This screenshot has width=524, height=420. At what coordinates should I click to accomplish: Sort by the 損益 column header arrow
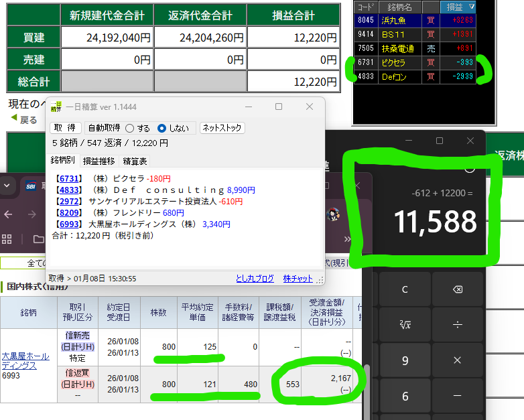pyautogui.click(x=472, y=7)
